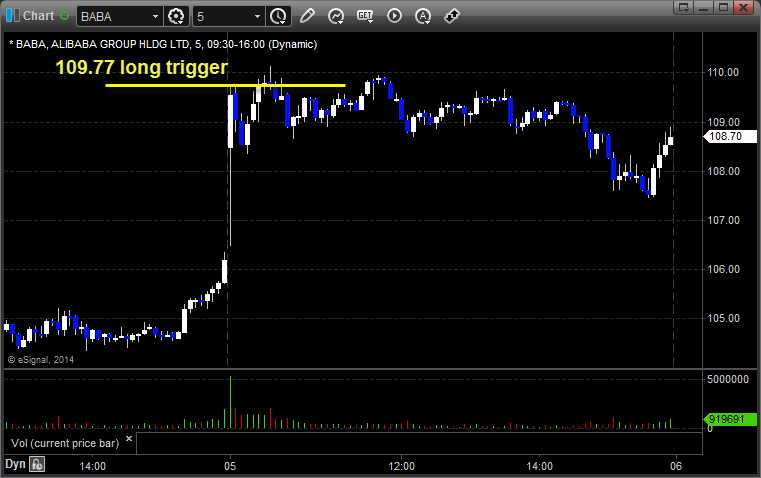Open the BABA symbol dropdown
The width and height of the screenshot is (761, 478).
pos(155,16)
